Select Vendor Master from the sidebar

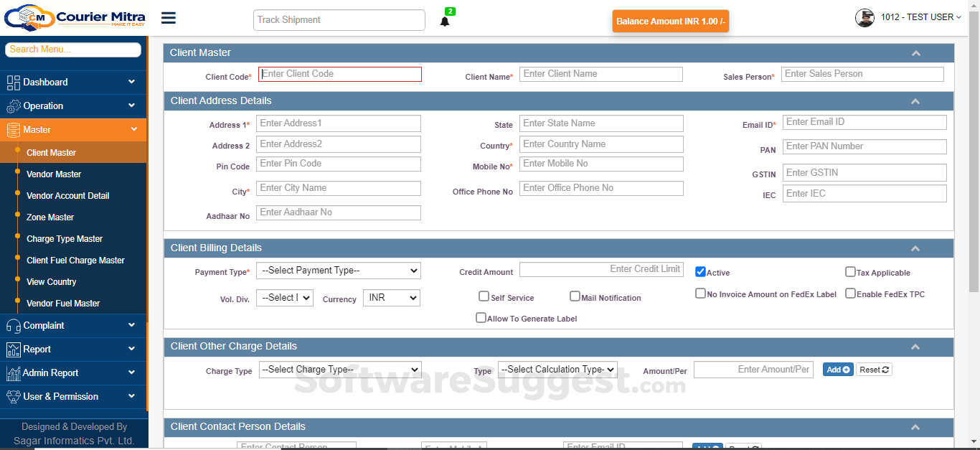(54, 174)
